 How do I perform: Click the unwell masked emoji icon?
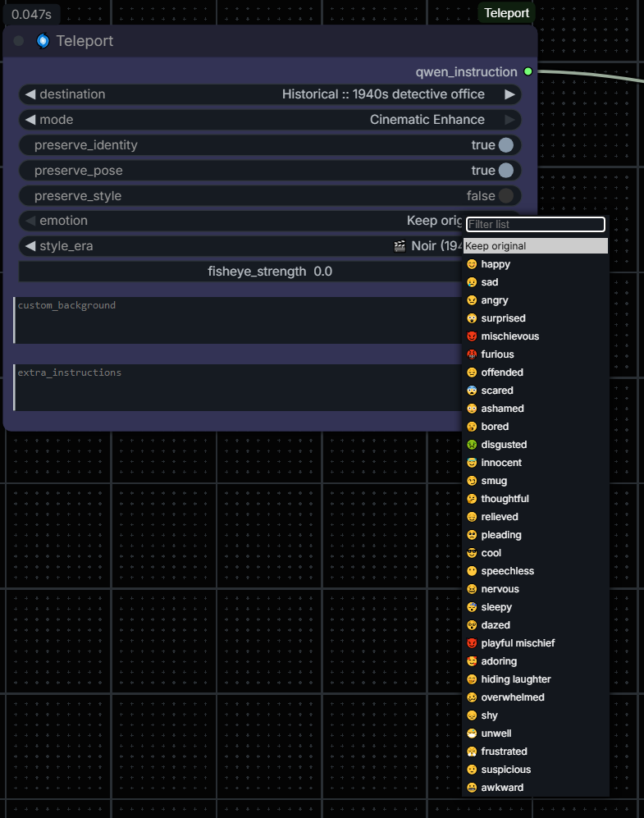pyautogui.click(x=472, y=733)
